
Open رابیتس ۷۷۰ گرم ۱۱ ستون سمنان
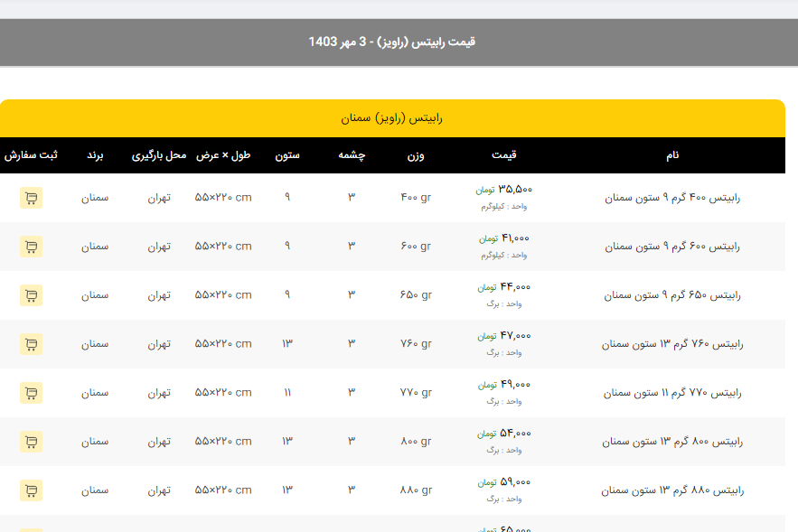coord(672,393)
